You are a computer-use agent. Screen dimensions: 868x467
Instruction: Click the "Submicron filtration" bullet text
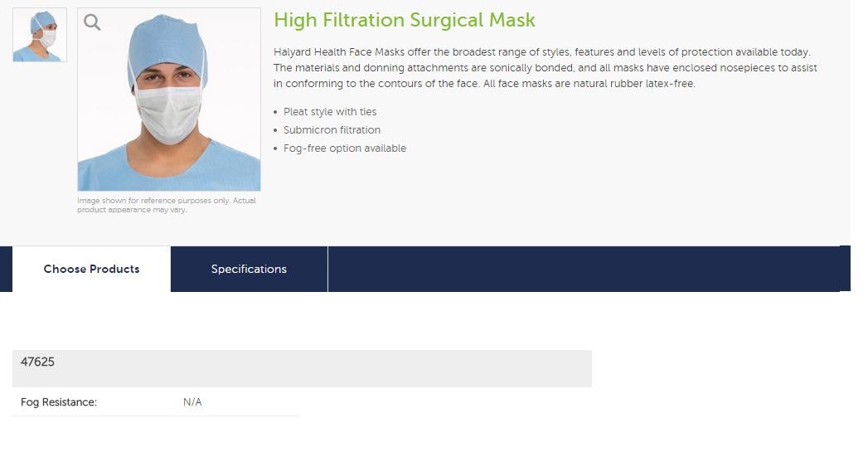point(332,130)
